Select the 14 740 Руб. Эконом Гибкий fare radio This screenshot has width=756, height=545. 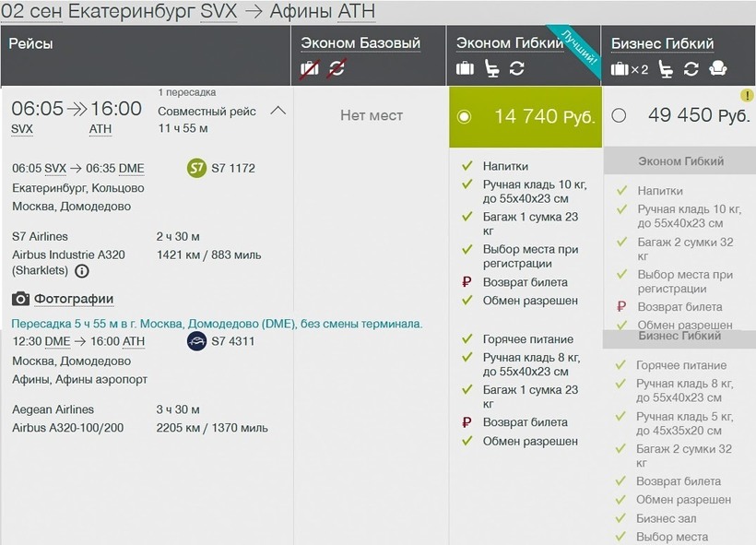(x=464, y=117)
